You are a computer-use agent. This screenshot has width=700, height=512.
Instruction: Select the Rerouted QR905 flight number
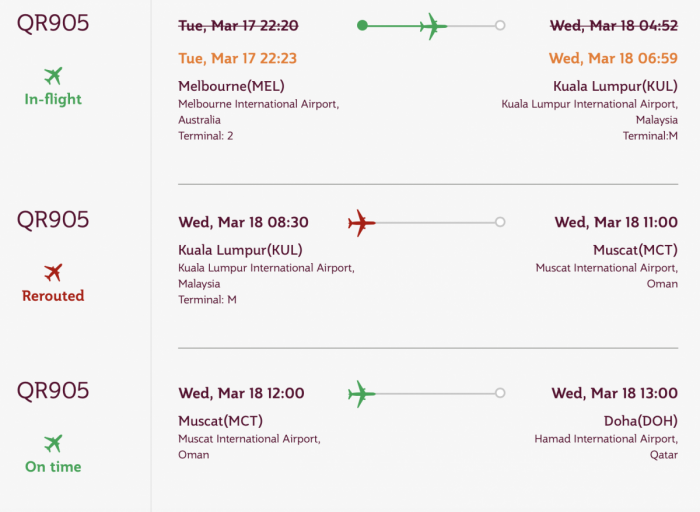coord(53,220)
